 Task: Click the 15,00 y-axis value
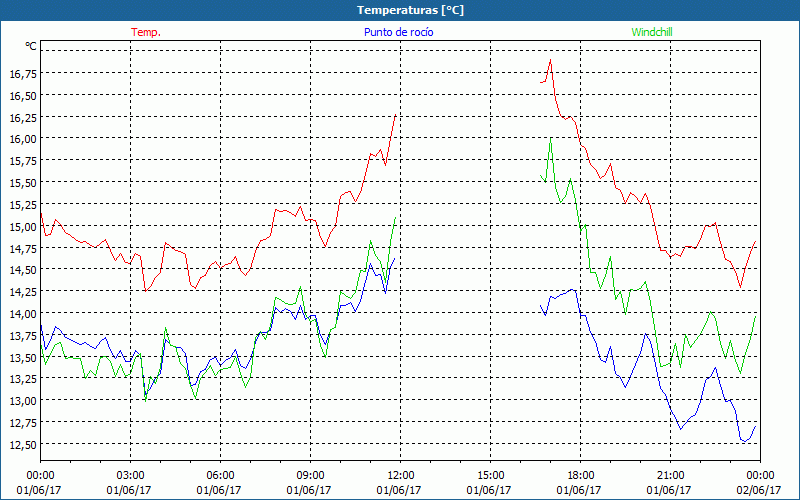23,227
